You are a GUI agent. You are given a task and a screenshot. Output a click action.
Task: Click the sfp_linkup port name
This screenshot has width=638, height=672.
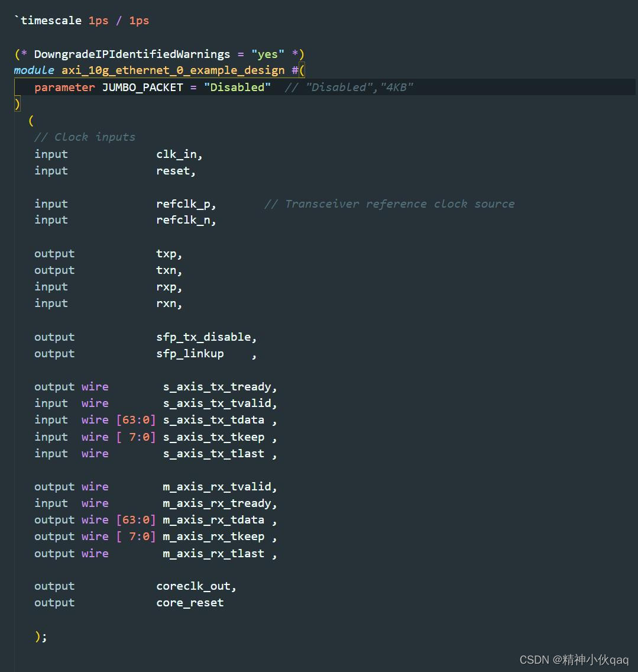click(x=190, y=354)
